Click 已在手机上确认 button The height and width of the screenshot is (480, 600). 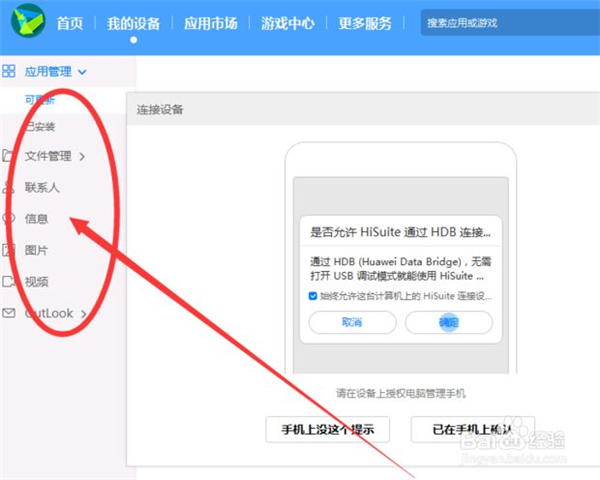point(473,429)
